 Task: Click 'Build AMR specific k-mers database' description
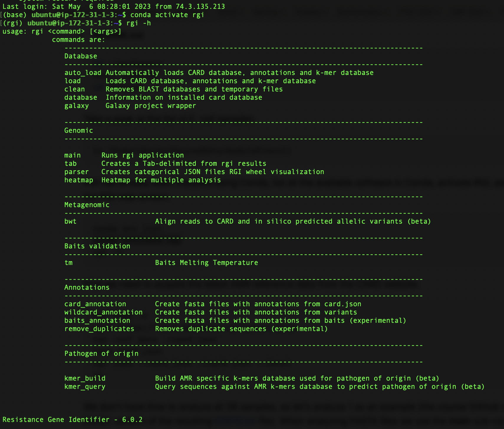tap(297, 378)
